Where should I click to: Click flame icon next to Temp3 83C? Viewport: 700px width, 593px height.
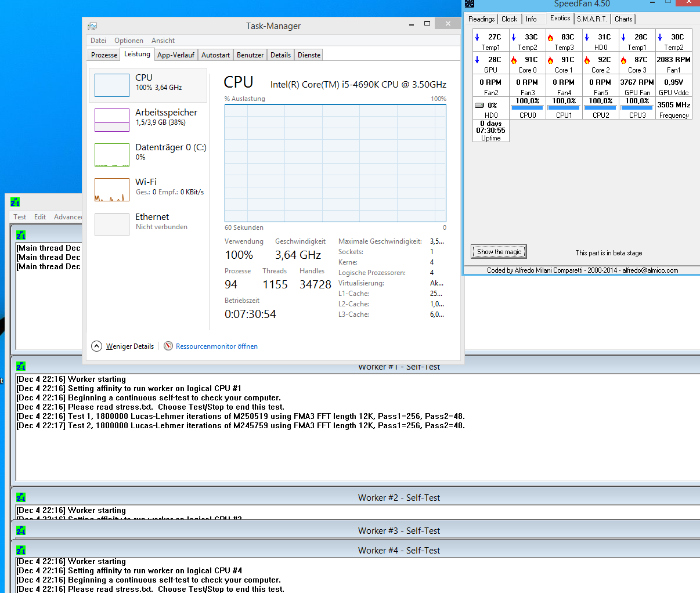click(550, 37)
